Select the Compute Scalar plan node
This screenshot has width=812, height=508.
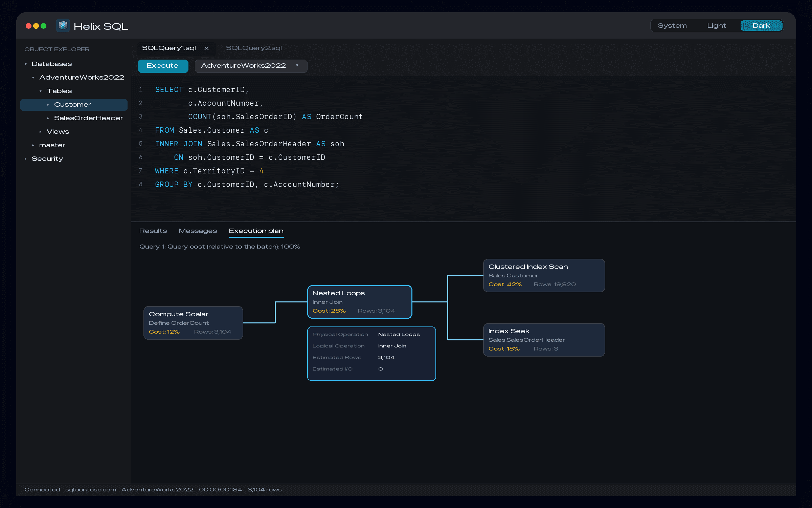(x=193, y=323)
